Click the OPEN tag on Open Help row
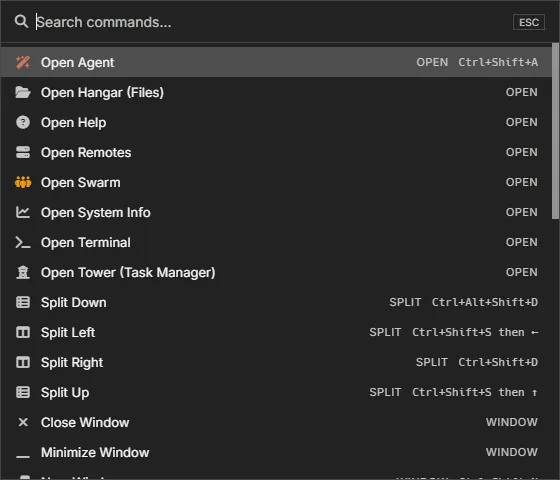This screenshot has width=560, height=480. tap(521, 122)
